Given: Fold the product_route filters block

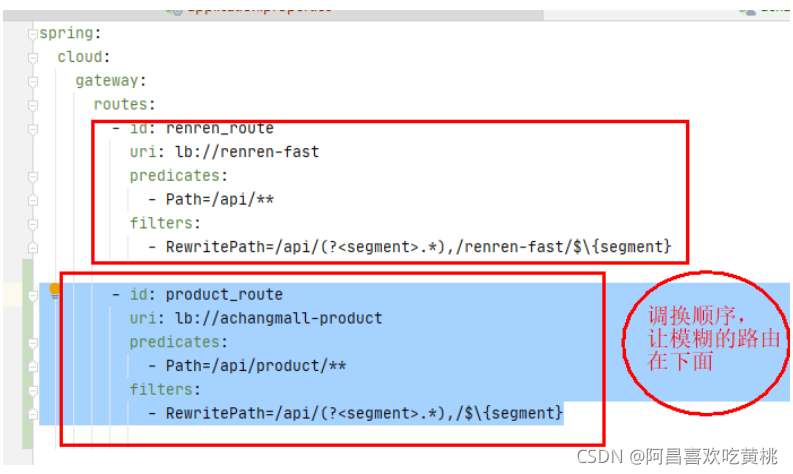Looking at the screenshot, I should click(33, 391).
